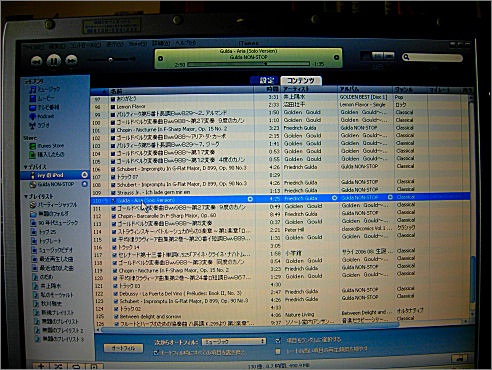Go back with the previous track button
492x370 pixels.
[36, 61]
